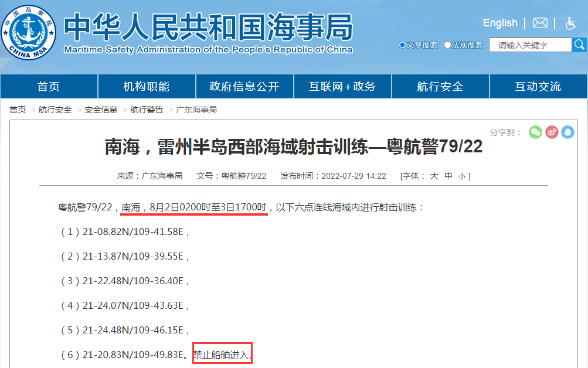Open the 互联网+政务 navigation menu

tap(342, 87)
